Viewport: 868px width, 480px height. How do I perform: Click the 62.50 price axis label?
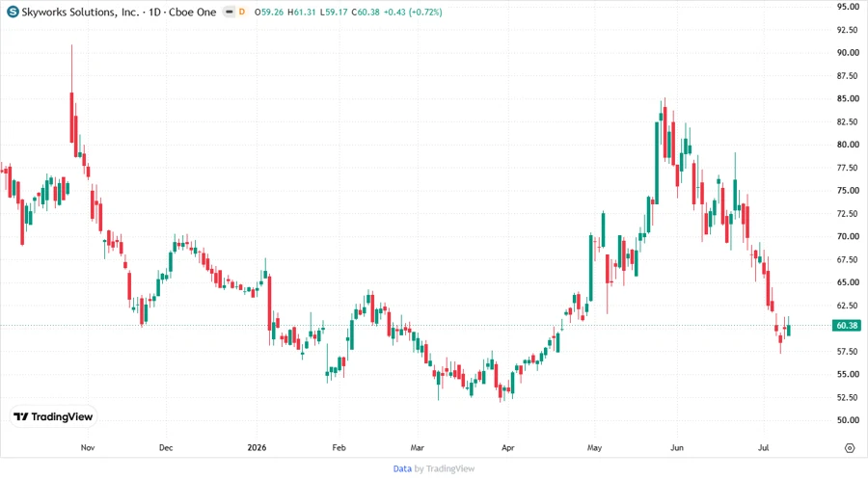click(x=848, y=306)
